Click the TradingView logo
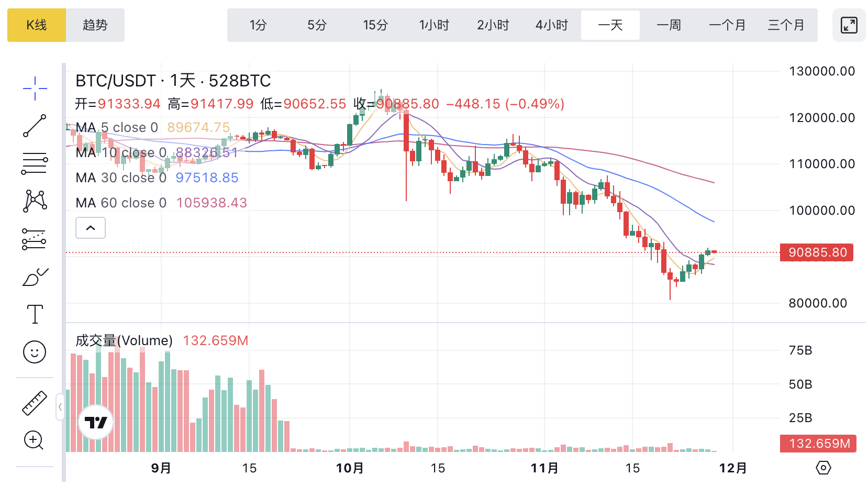The width and height of the screenshot is (868, 486). coord(96,422)
